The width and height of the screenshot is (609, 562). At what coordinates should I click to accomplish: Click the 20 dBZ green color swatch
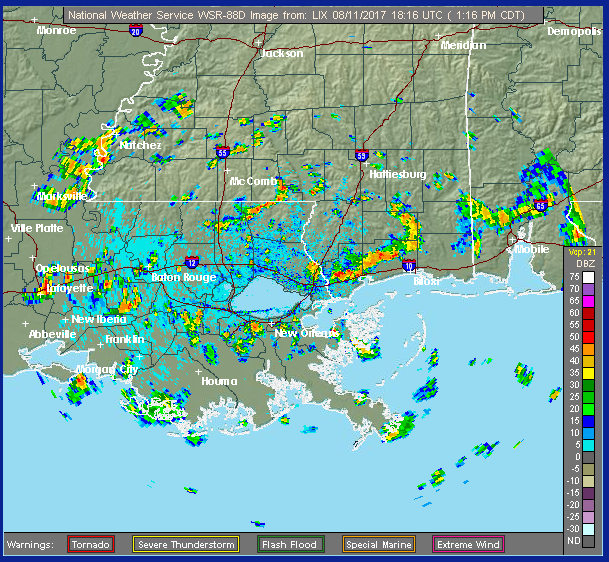(590, 408)
